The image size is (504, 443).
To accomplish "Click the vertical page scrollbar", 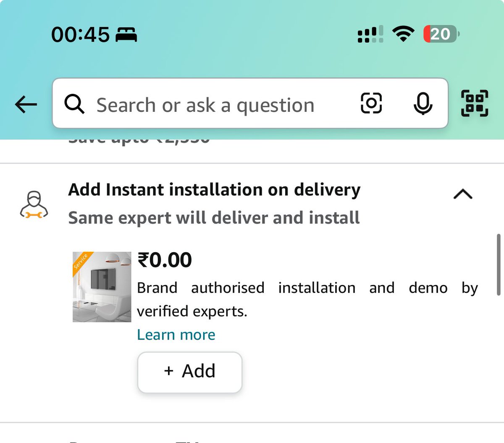I will tap(498, 265).
